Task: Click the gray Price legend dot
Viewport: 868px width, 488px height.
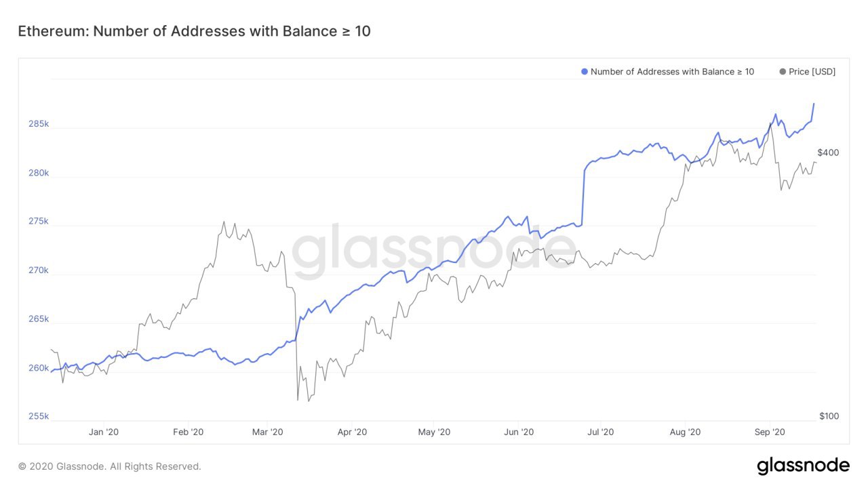Action: [783, 72]
